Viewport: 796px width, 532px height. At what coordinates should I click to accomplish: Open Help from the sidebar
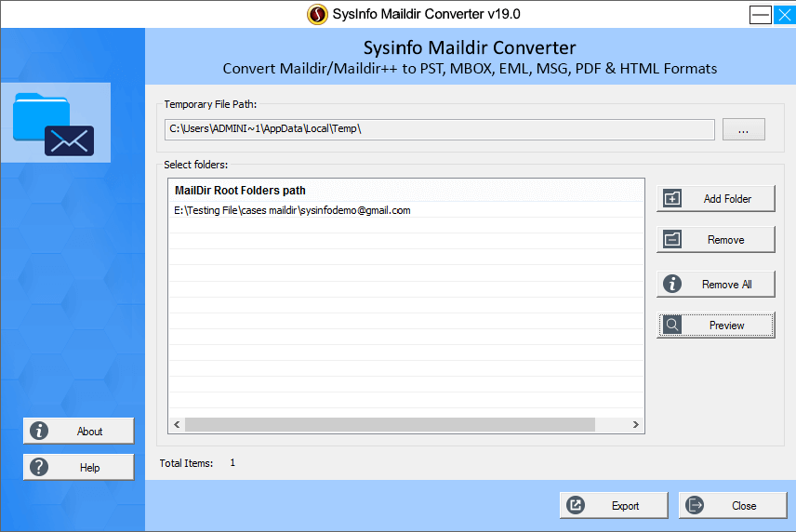[79, 467]
